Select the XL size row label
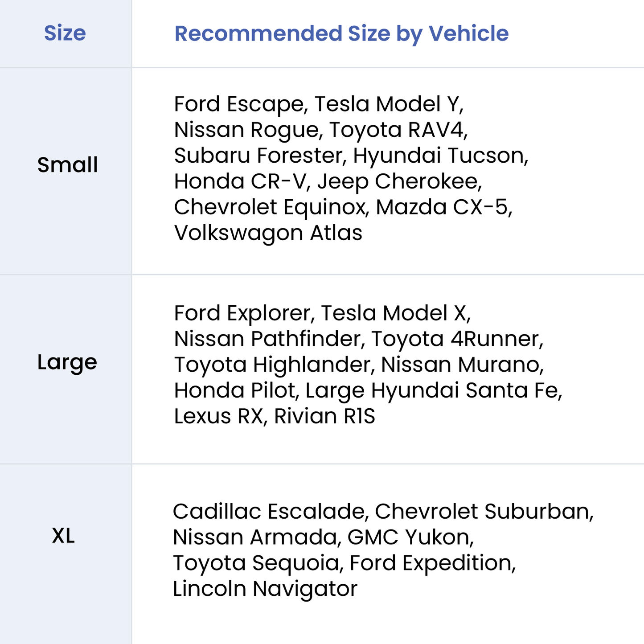 pos(63,535)
